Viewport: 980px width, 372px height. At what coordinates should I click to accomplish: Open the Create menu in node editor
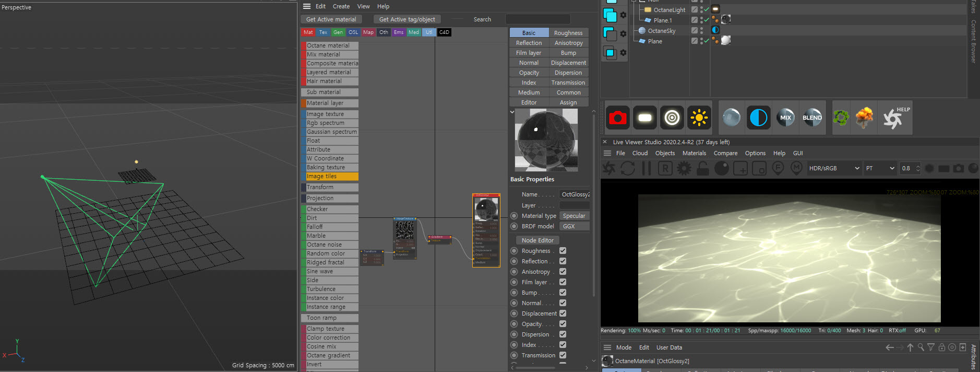click(x=341, y=6)
